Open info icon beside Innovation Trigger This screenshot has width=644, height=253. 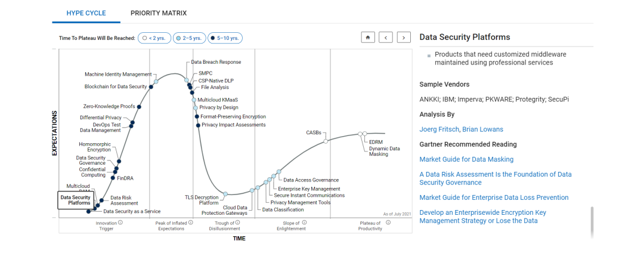click(x=120, y=222)
